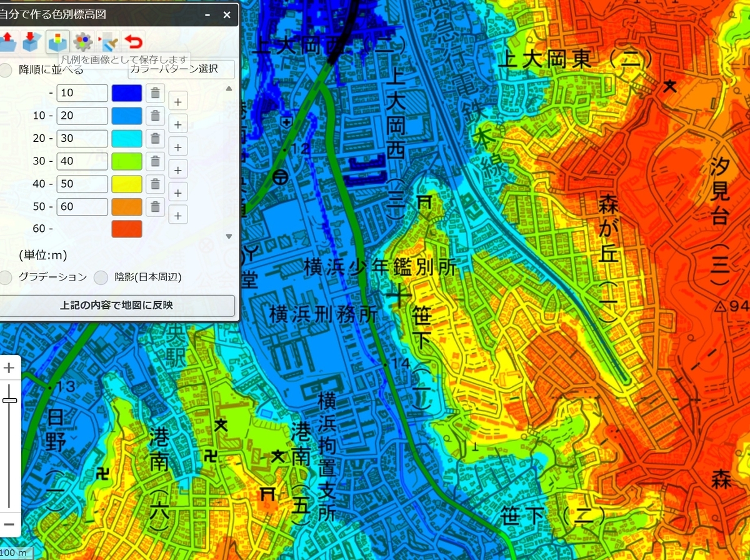Image resolution: width=750 pixels, height=560 pixels.
Task: Open the yellow 40-50 color swatch
Action: click(127, 184)
